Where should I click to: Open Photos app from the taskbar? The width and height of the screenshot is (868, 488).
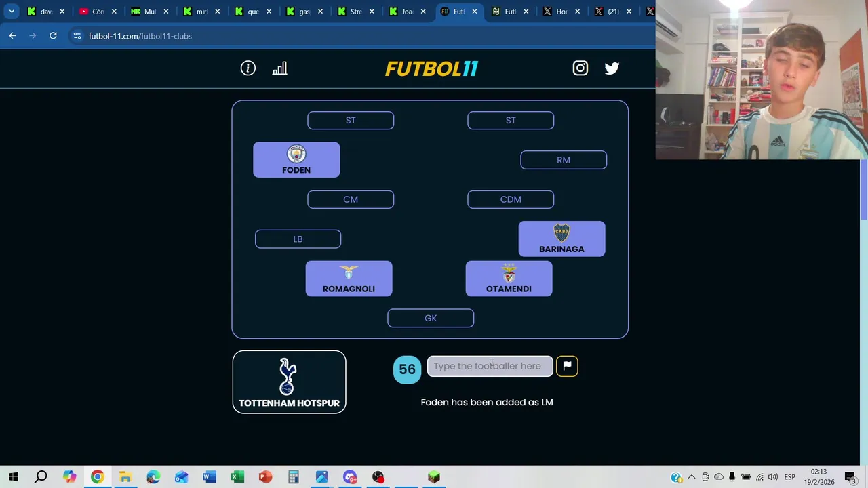click(321, 477)
